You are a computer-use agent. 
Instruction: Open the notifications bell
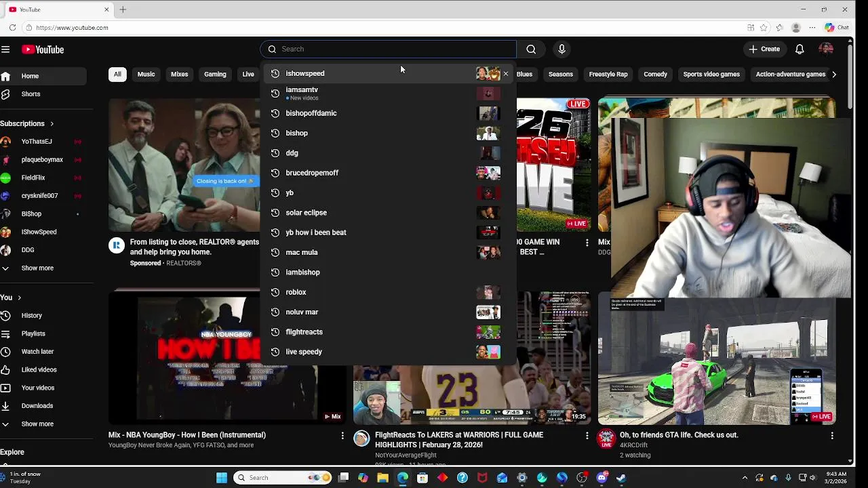[800, 49]
